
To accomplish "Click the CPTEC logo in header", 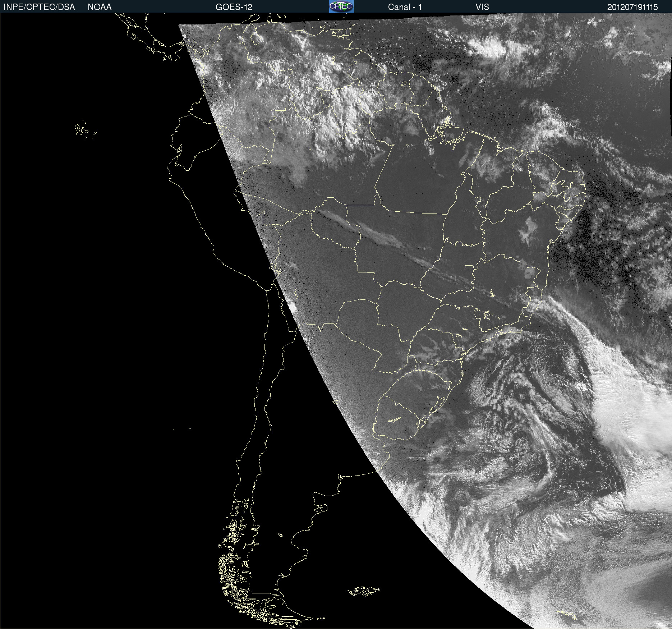I will [x=341, y=6].
